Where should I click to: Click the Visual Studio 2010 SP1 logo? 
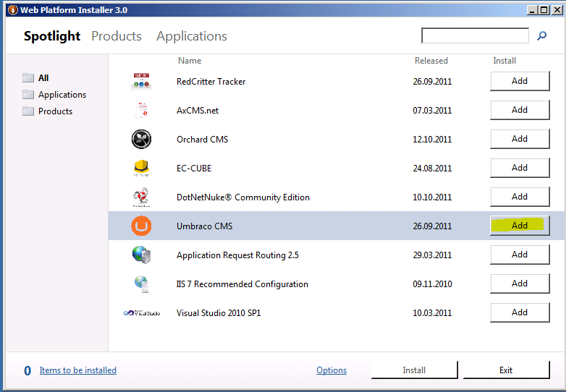pos(142,312)
